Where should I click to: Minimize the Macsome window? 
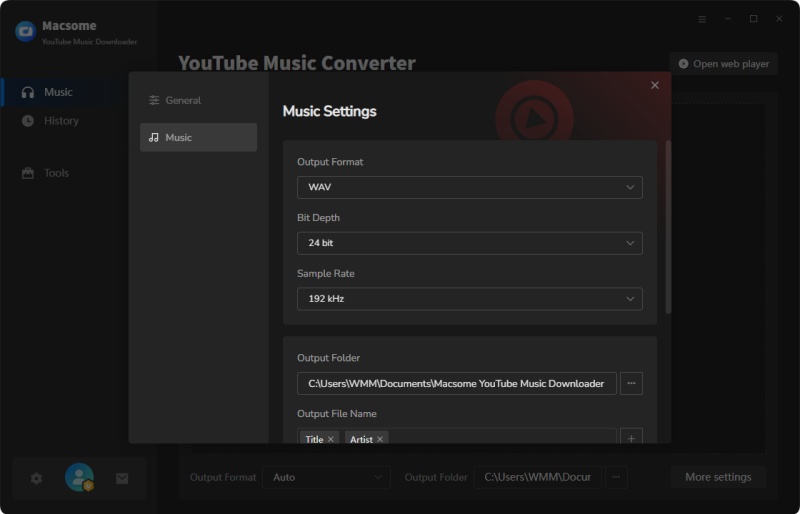click(728, 19)
